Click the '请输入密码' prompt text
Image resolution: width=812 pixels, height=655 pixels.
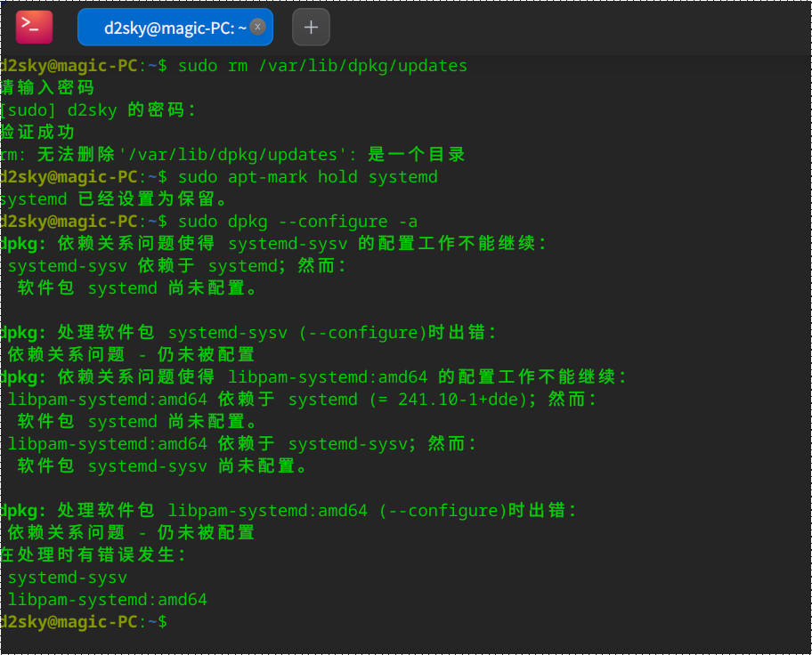[x=47, y=88]
